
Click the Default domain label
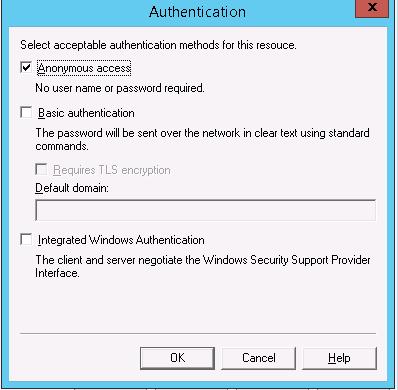click(72, 188)
